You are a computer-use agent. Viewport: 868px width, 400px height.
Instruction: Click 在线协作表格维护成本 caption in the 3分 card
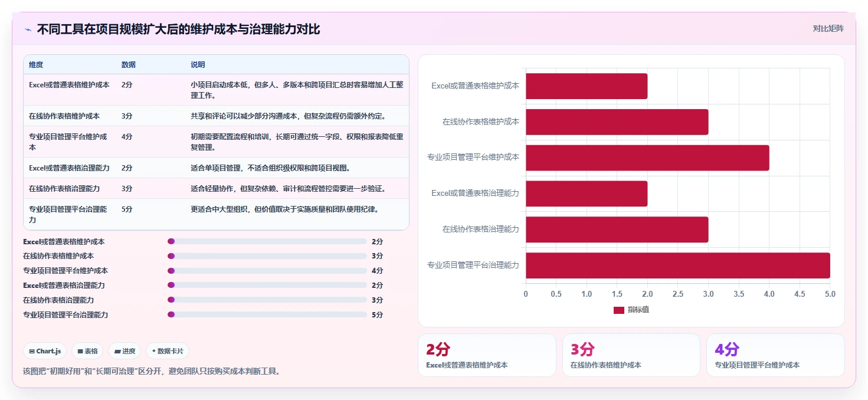[x=606, y=365]
